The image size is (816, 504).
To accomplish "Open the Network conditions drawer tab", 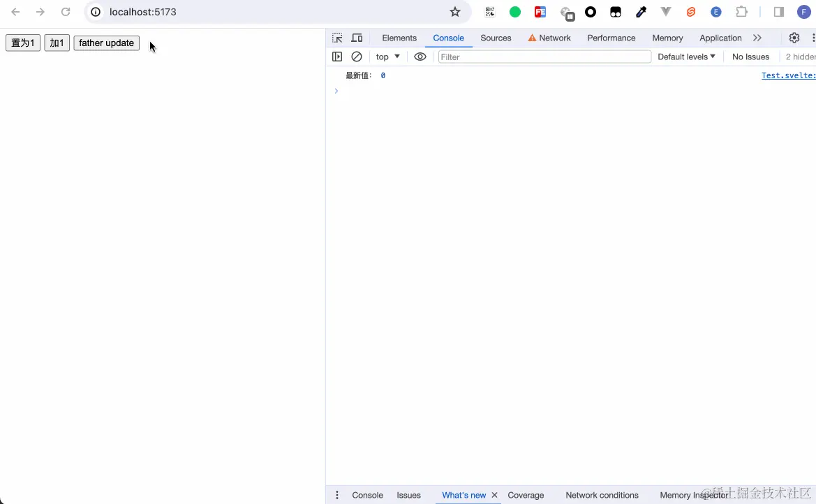I will click(x=602, y=495).
